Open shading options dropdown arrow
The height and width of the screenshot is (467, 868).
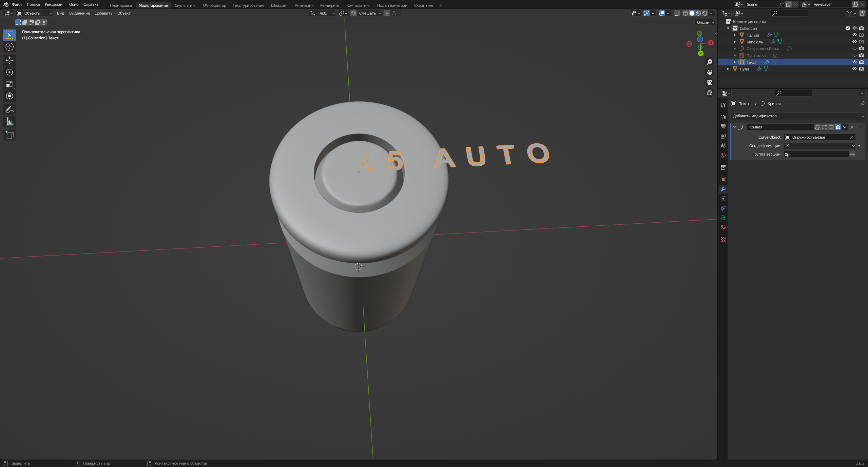(x=711, y=13)
